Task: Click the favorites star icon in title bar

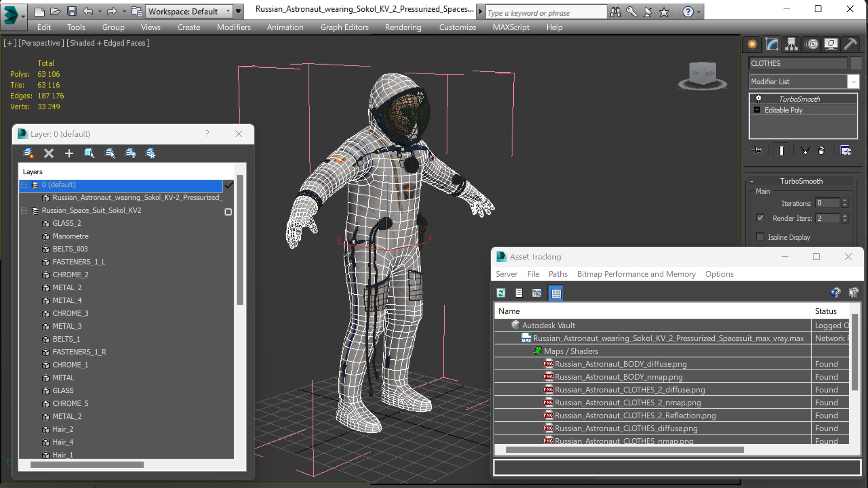Action: (664, 12)
